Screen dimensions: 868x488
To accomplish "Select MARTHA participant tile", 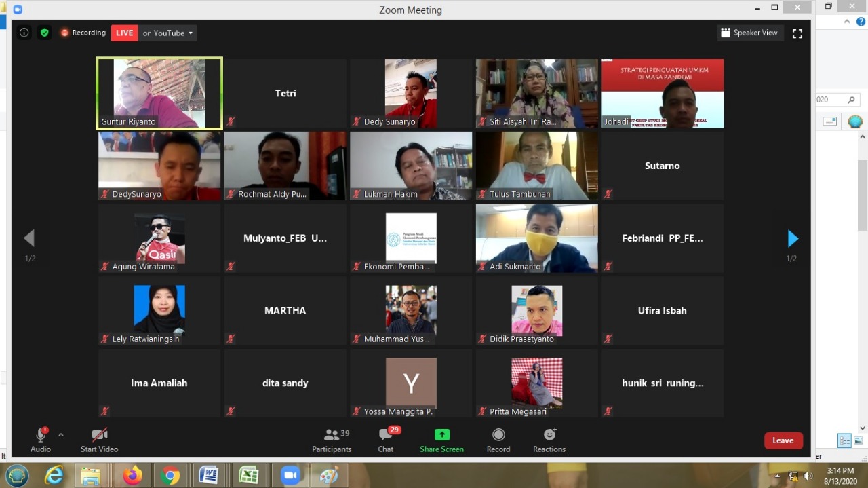I will 285,311.
